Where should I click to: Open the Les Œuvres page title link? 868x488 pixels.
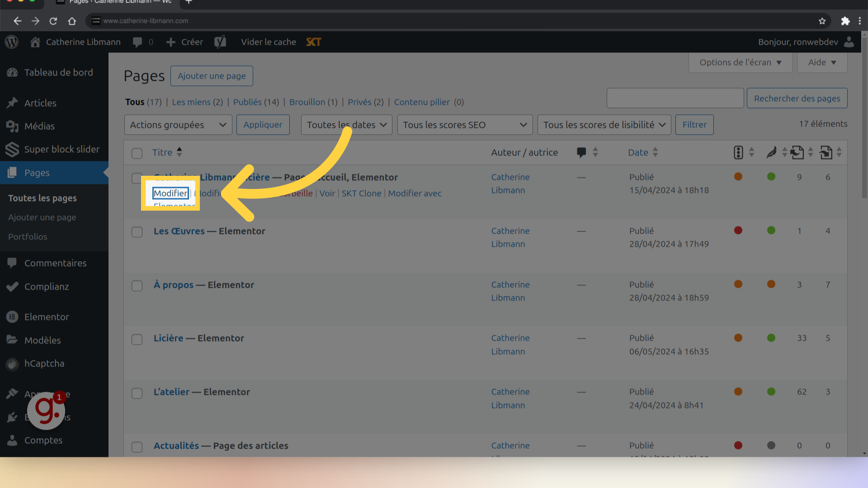tap(179, 231)
